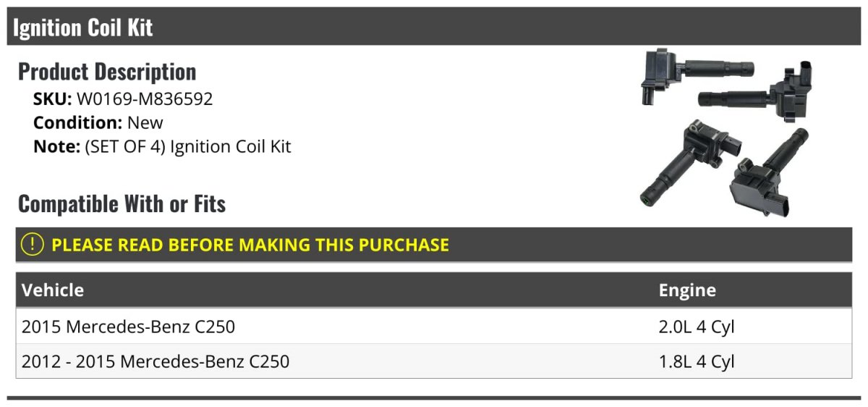
Task: Click the Note label
Action: pos(56,146)
